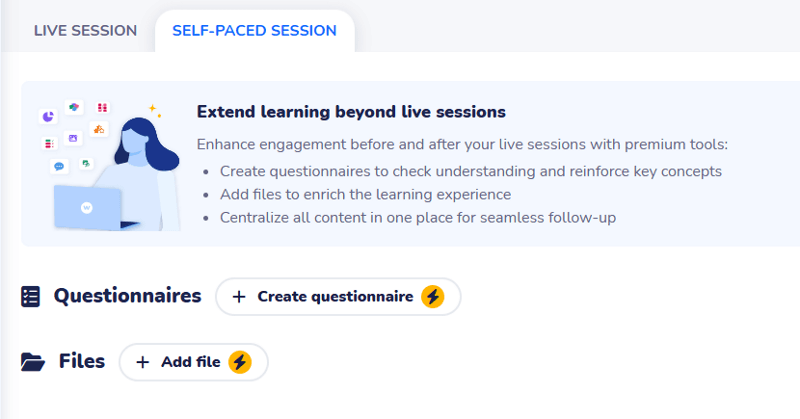This screenshot has width=800, height=419.
Task: Click the Questionnaires section heading
Action: tap(127, 296)
